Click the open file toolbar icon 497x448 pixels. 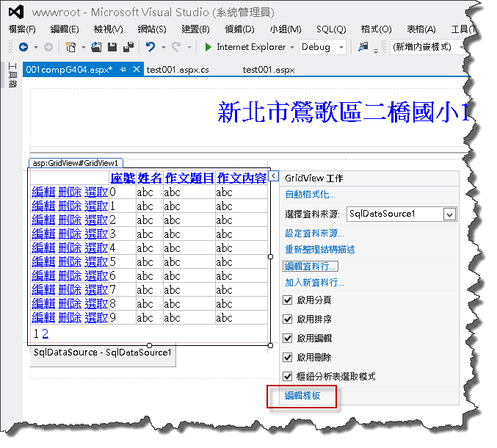[x=96, y=47]
